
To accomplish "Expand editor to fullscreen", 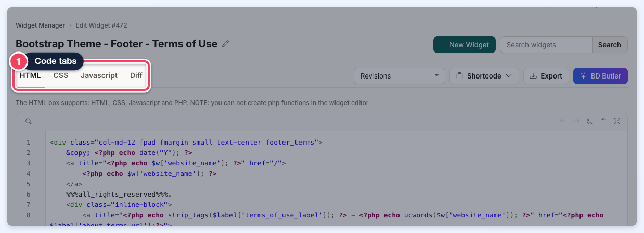I will (x=617, y=121).
